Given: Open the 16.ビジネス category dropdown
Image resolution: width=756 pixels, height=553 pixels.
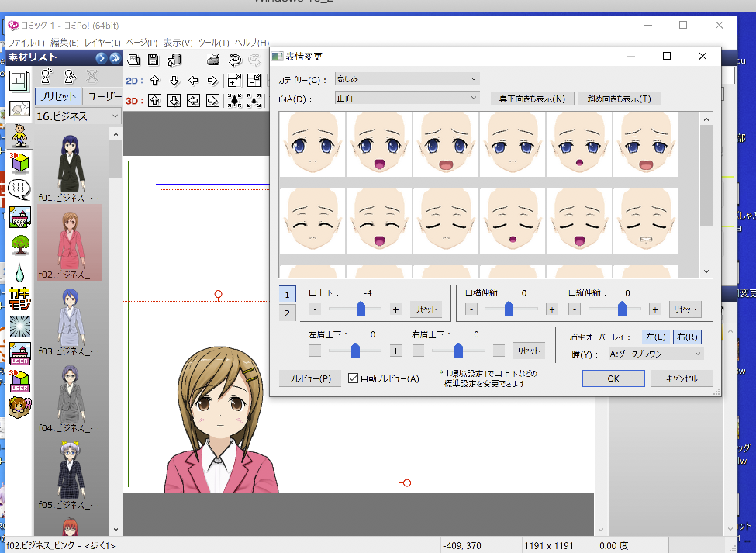Looking at the screenshot, I should coord(78,116).
